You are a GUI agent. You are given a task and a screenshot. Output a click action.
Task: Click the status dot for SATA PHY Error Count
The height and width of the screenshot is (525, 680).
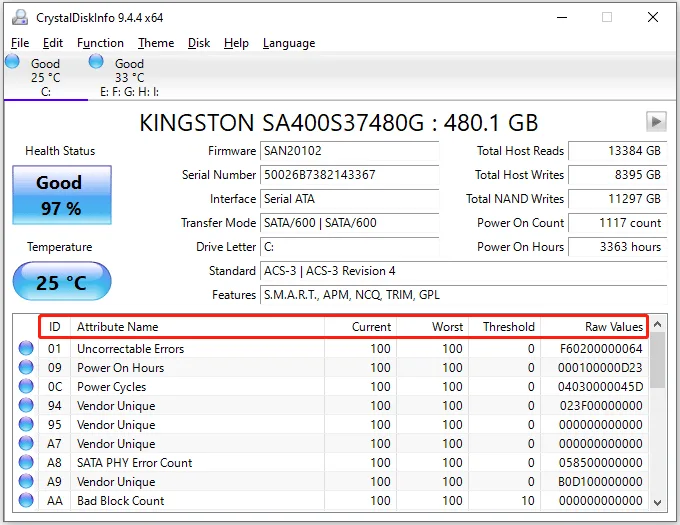26,463
